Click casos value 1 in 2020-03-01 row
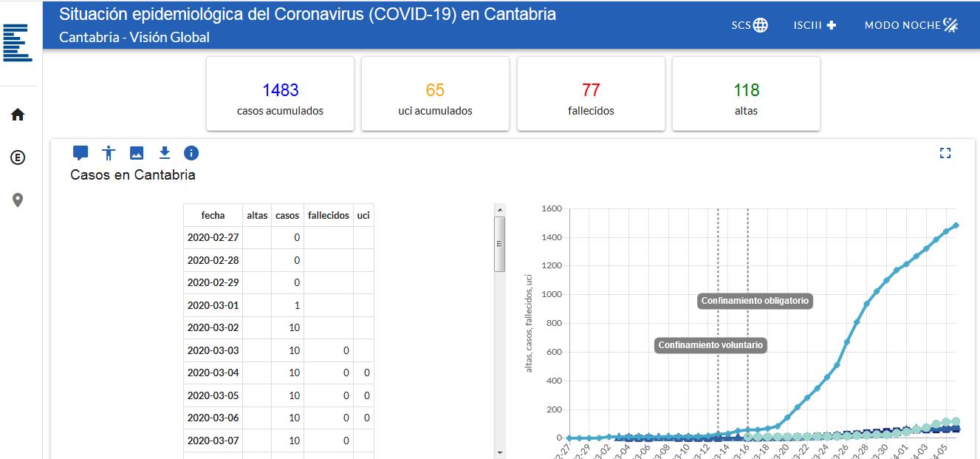Viewport: 980px width, 459px height. [x=287, y=305]
